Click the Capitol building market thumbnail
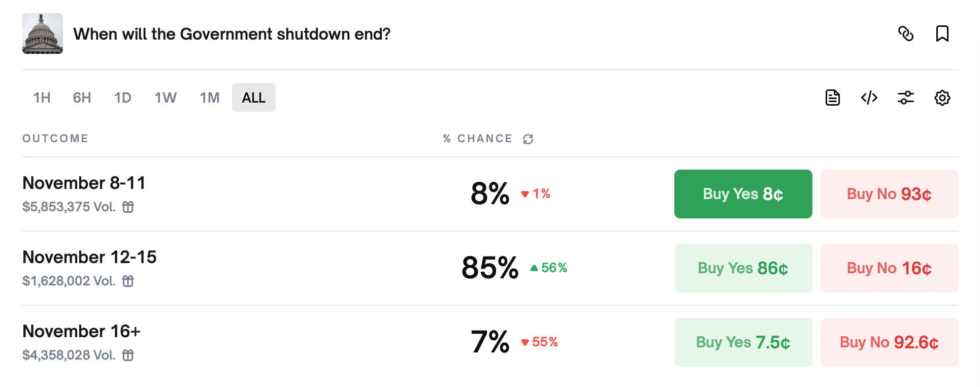Viewport: 980px width, 387px height. [43, 34]
